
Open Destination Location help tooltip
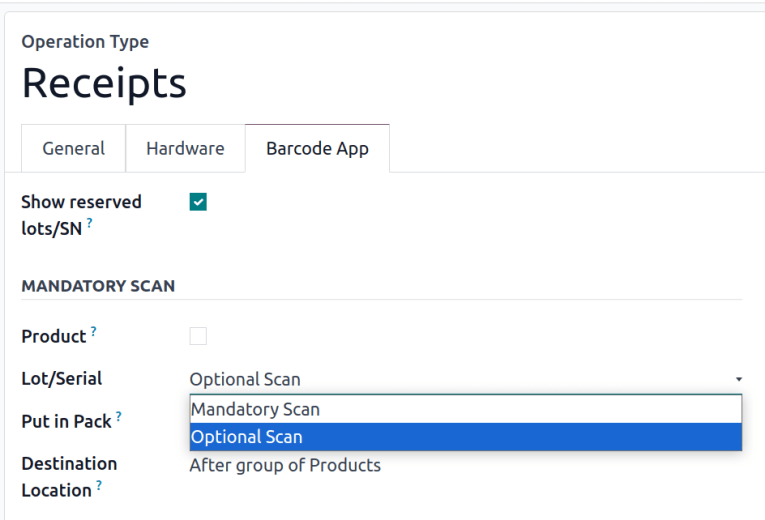pos(100,485)
